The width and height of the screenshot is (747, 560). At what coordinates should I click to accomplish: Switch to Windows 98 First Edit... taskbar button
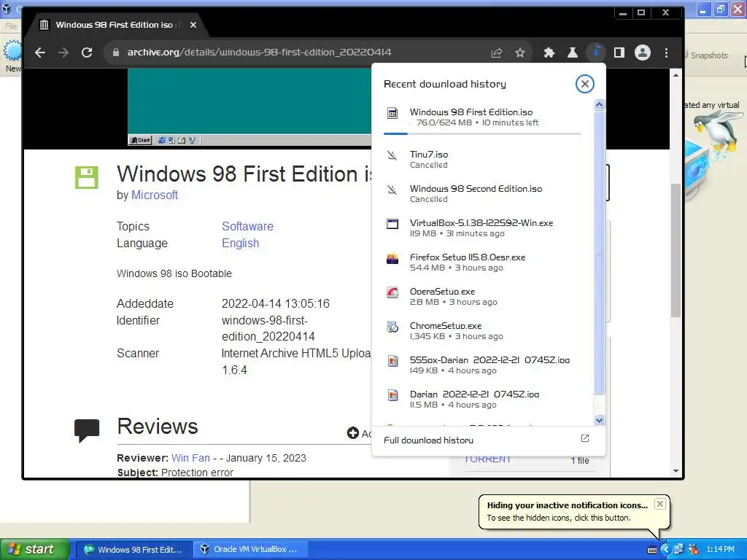[x=134, y=550]
